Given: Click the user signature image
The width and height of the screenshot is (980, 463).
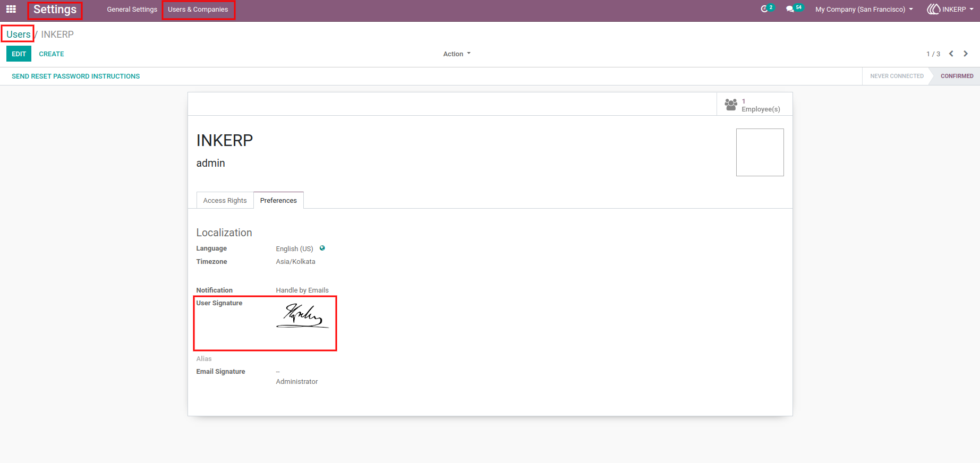Looking at the screenshot, I should pyautogui.click(x=302, y=315).
